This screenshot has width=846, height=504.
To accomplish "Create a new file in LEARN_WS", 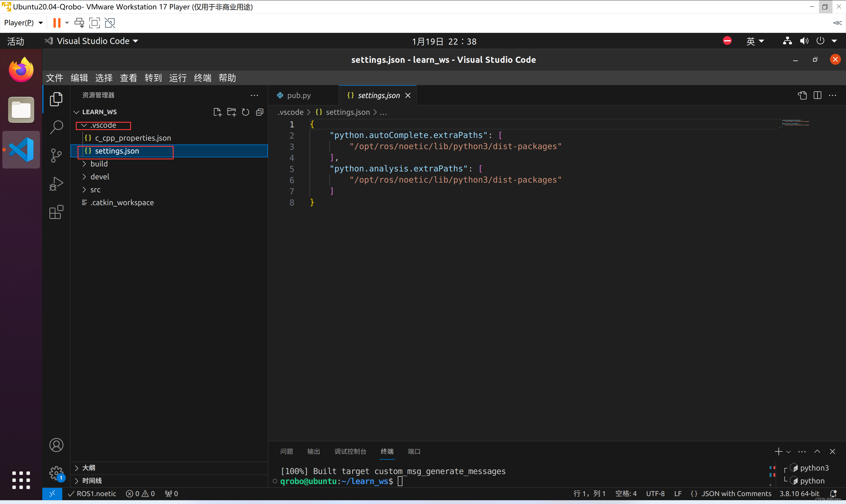I will point(217,112).
